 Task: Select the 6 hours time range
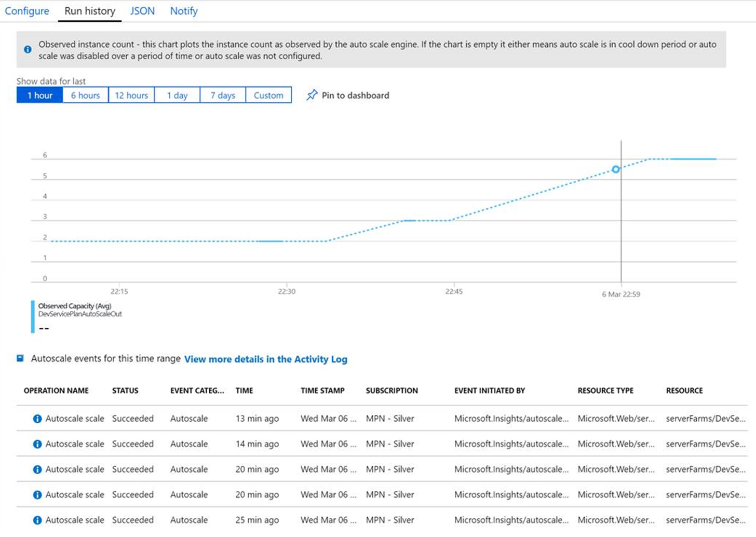point(85,95)
